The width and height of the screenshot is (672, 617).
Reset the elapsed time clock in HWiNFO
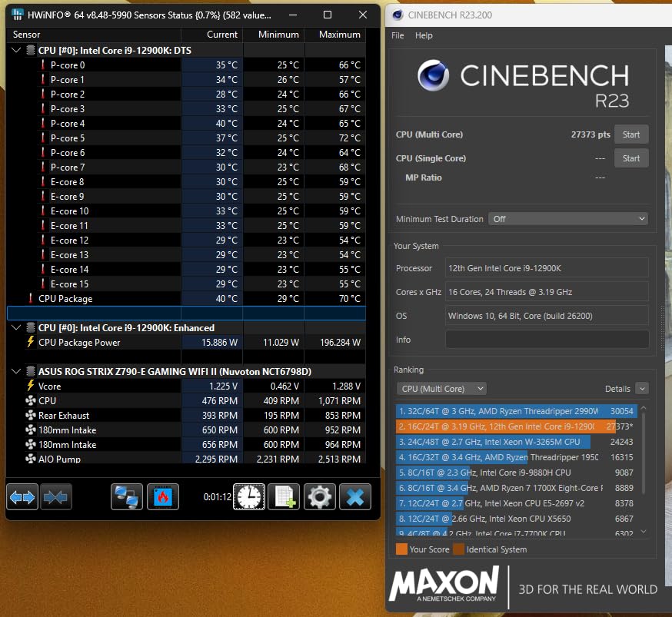[249, 496]
